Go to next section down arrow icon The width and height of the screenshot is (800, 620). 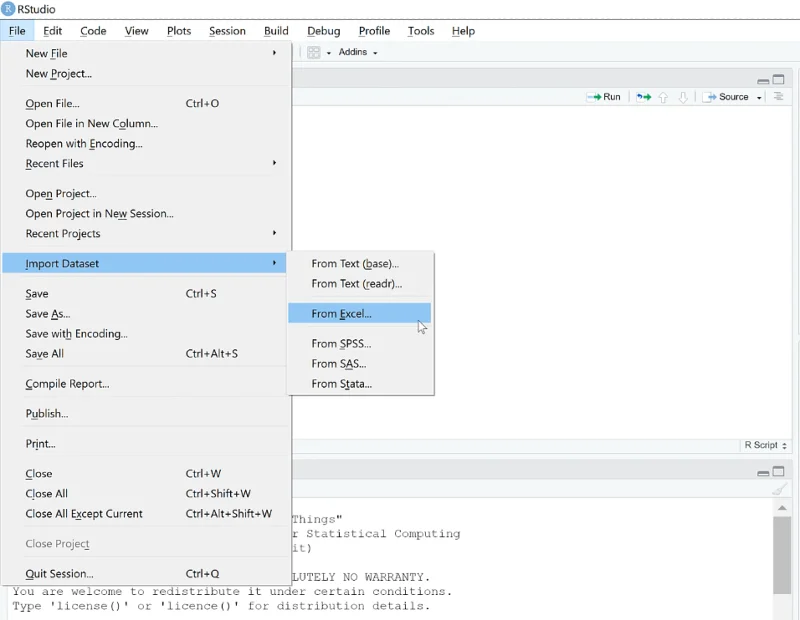[x=683, y=97]
